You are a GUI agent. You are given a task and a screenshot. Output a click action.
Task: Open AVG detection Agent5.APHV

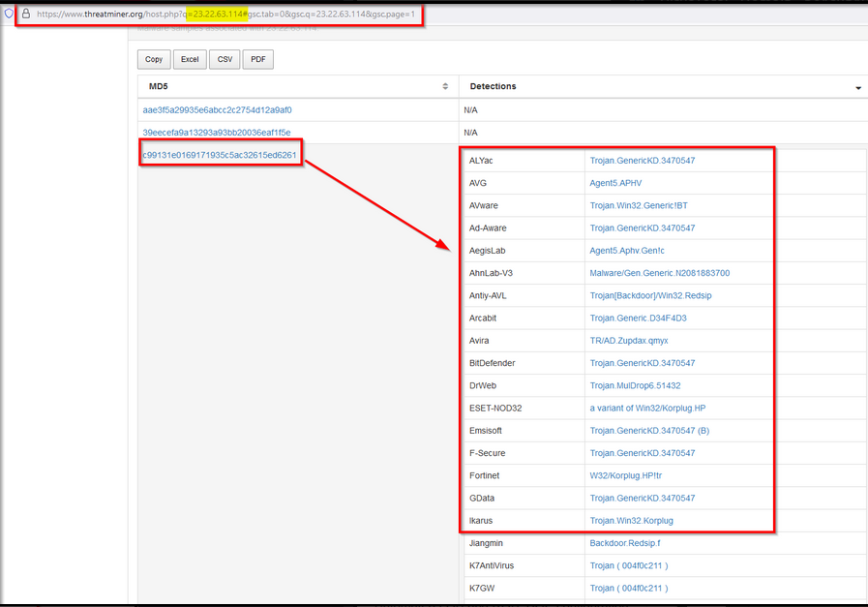click(x=615, y=183)
